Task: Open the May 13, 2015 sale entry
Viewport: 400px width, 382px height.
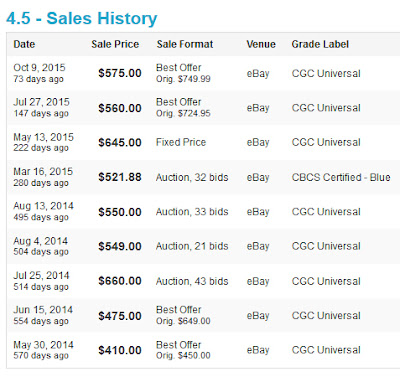Action: tap(203, 142)
